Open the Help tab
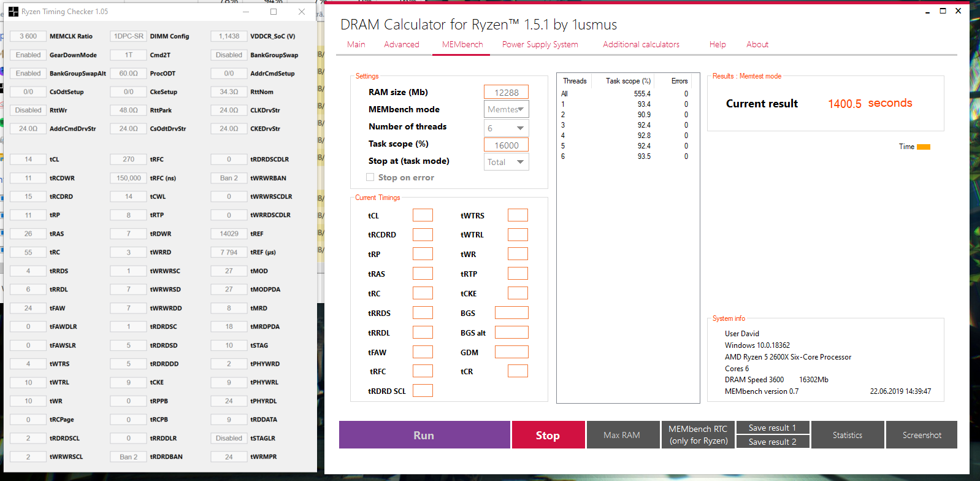980x481 pixels. pos(718,44)
